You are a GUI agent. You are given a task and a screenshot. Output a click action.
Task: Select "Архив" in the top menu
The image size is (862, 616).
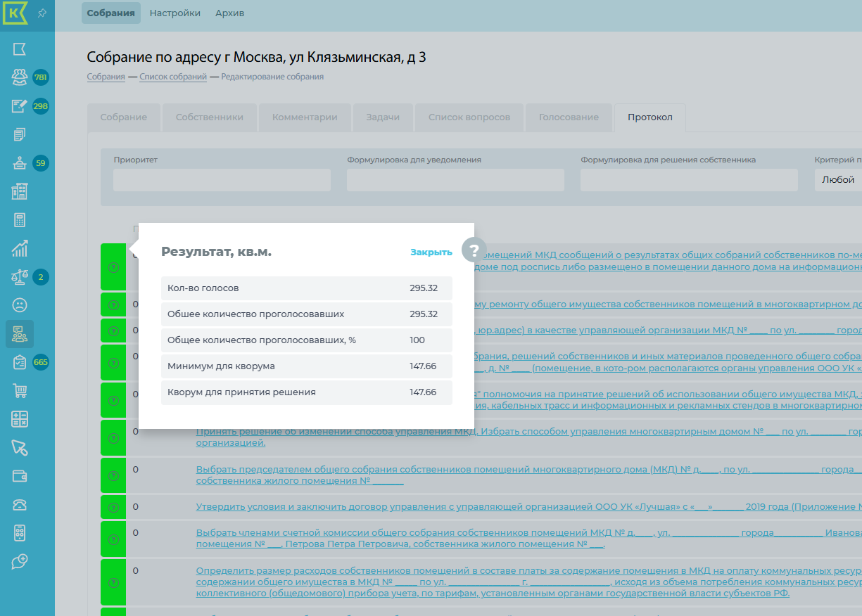[x=229, y=13]
